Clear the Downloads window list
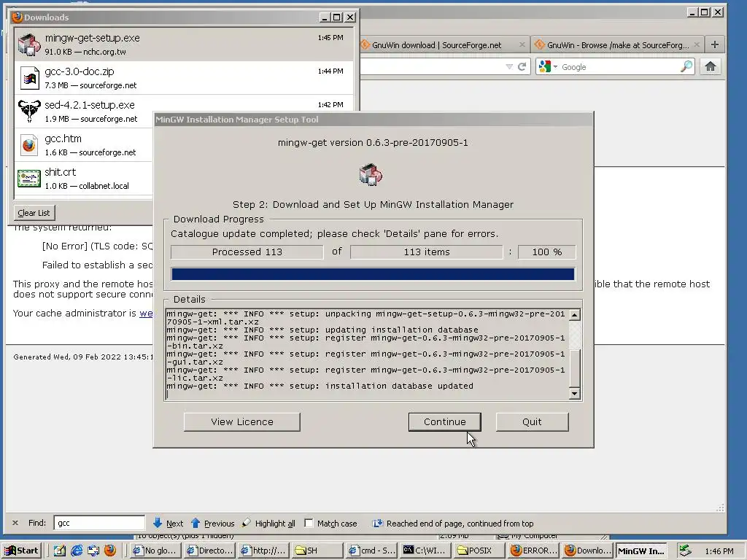This screenshot has width=747, height=560. pos(34,212)
